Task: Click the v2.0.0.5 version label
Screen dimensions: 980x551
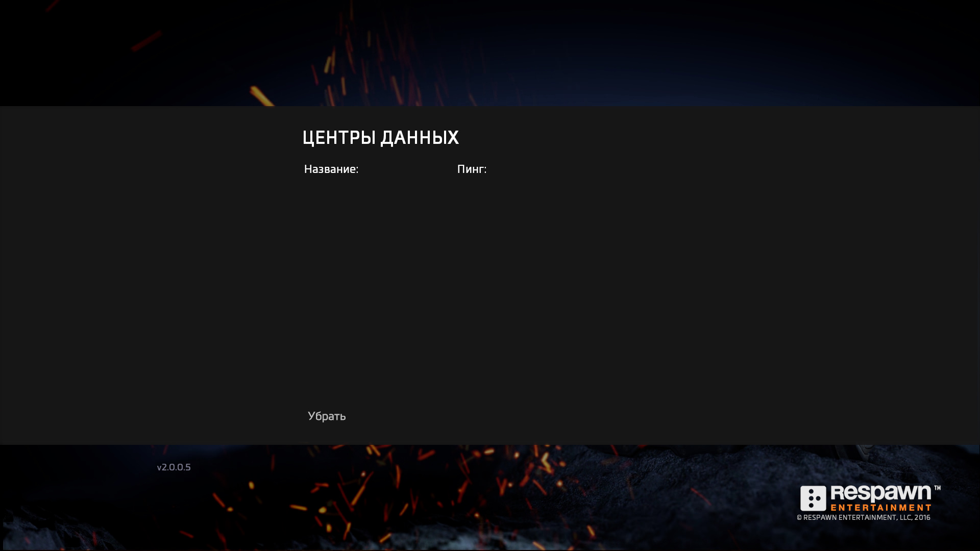Action: [x=174, y=467]
